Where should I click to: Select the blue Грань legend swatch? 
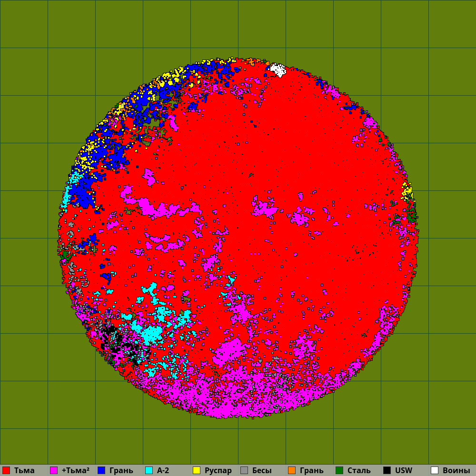tap(101, 470)
